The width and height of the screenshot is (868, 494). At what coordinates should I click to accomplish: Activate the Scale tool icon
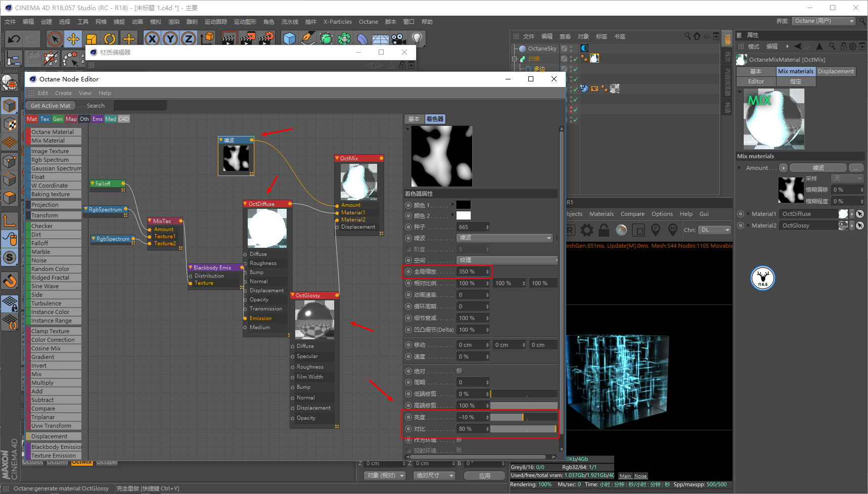click(x=92, y=39)
